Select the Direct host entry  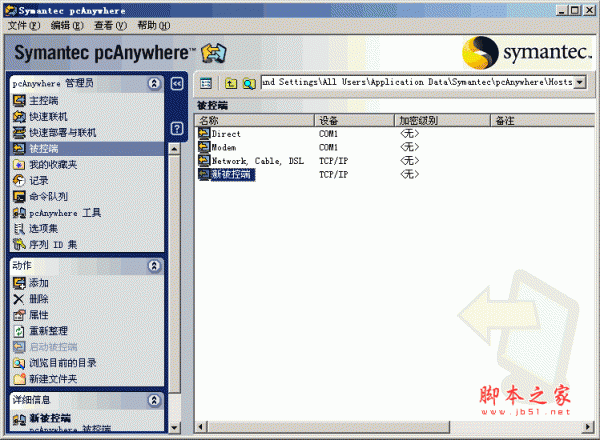[219, 134]
